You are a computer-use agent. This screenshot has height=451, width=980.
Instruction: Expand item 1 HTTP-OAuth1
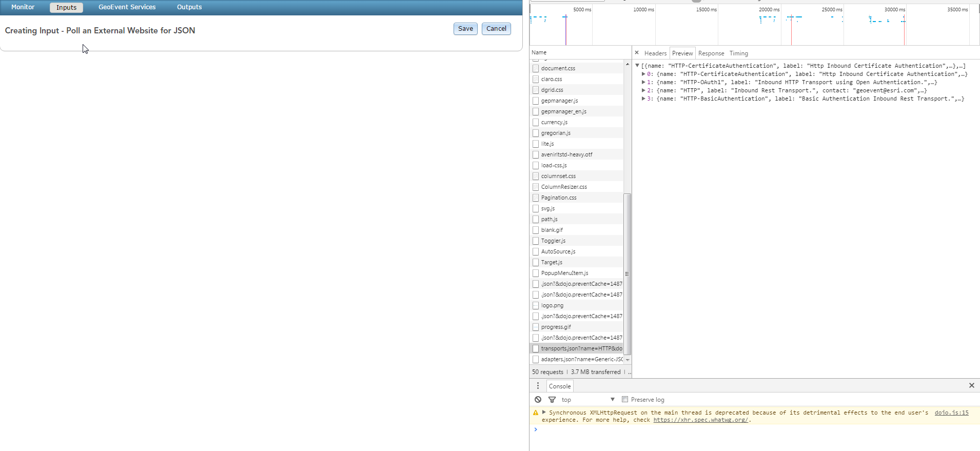[x=643, y=82]
